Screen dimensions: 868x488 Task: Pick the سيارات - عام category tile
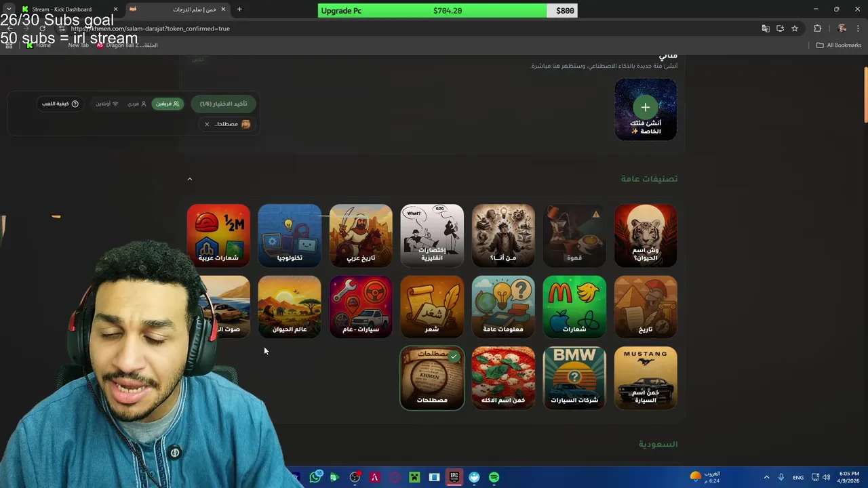tap(361, 307)
